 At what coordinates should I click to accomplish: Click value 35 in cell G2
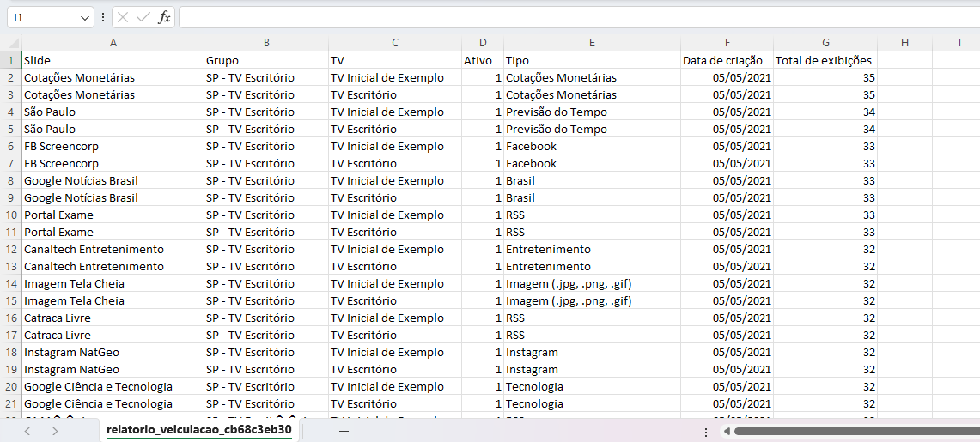[868, 78]
